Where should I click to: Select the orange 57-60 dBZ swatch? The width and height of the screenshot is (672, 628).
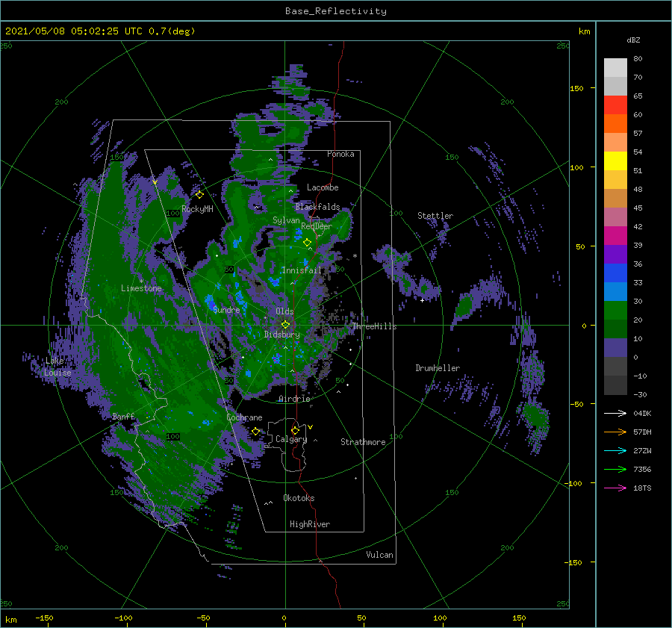pos(615,124)
